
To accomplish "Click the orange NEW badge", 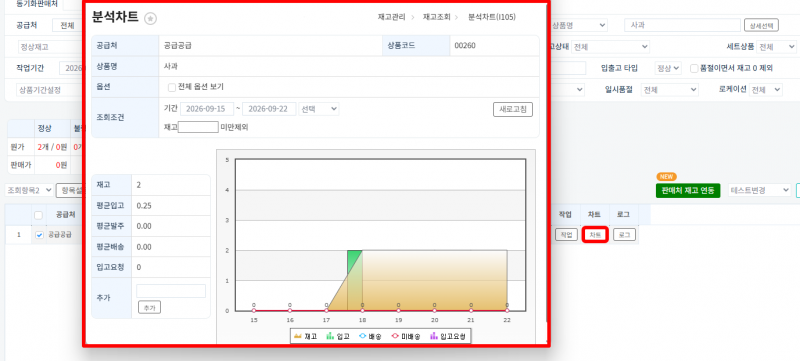I will tap(666, 176).
